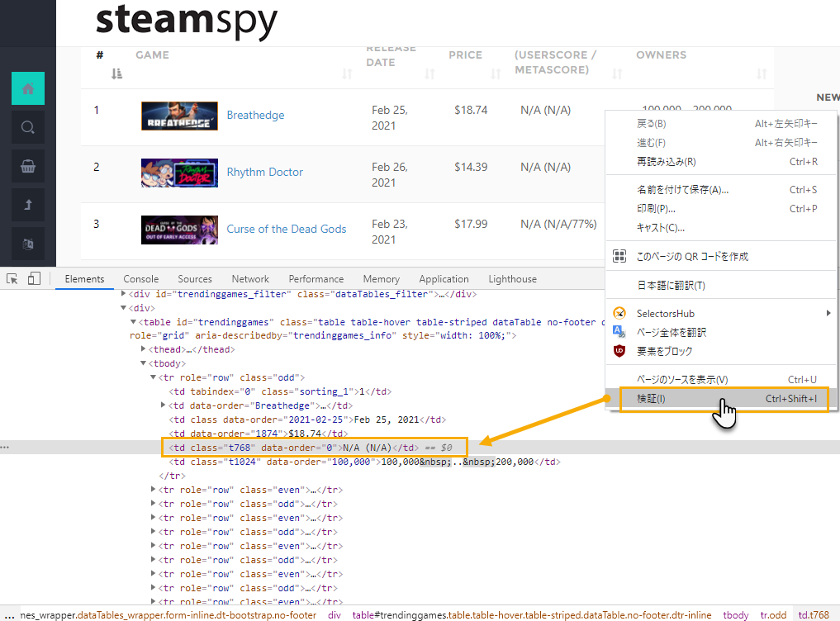Open the Breathedge game link
Image resolution: width=840 pixels, height=621 pixels.
click(255, 115)
